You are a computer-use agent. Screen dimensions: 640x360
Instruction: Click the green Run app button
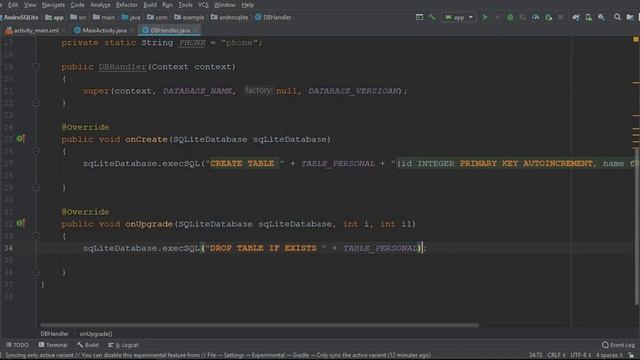[x=485, y=17]
